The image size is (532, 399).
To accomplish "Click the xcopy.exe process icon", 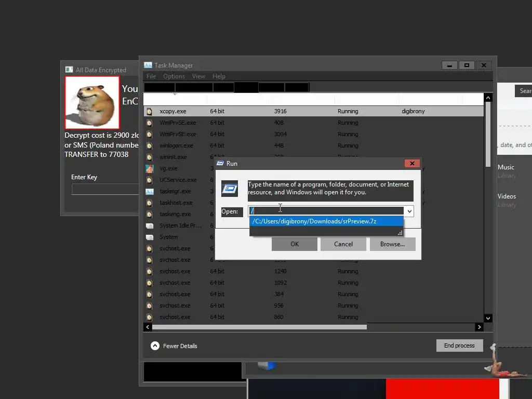I will point(149,111).
